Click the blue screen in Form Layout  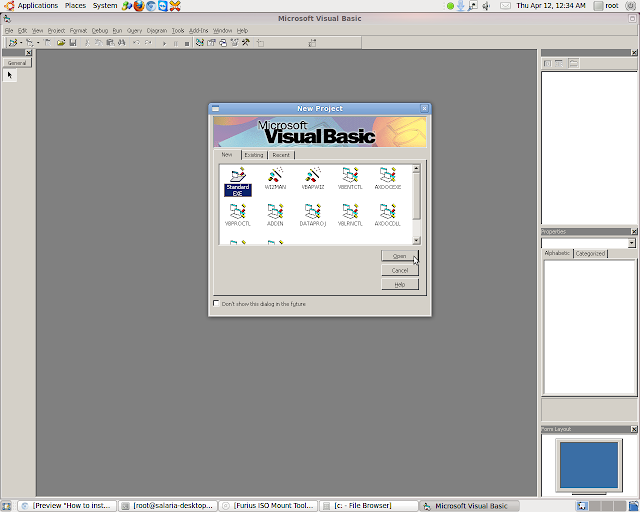tap(589, 465)
